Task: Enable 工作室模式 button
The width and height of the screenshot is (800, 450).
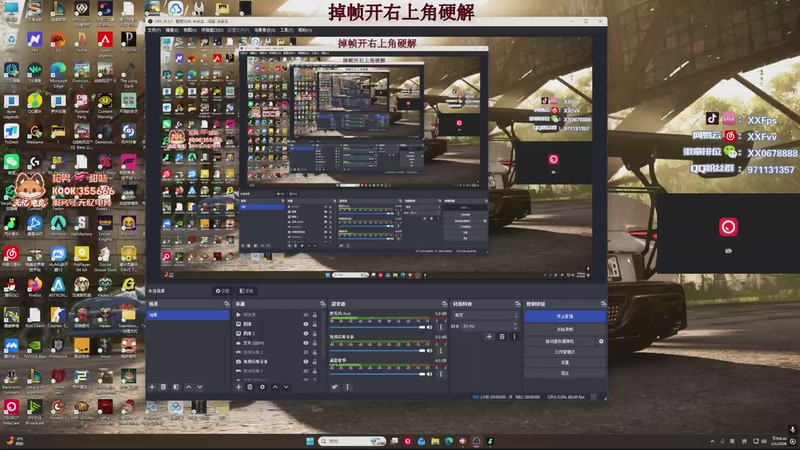Action: (x=565, y=352)
